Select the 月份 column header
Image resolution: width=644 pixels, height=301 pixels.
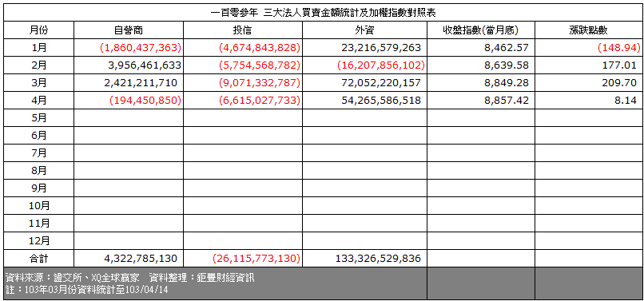38,30
